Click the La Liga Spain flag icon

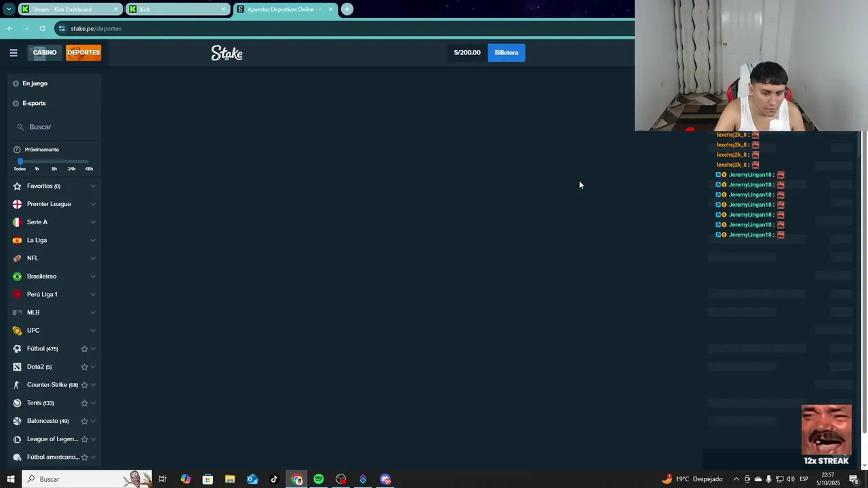(x=17, y=240)
